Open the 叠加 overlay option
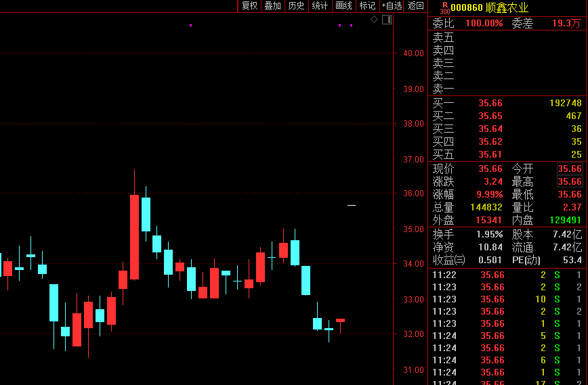This screenshot has width=588, height=385. click(272, 6)
